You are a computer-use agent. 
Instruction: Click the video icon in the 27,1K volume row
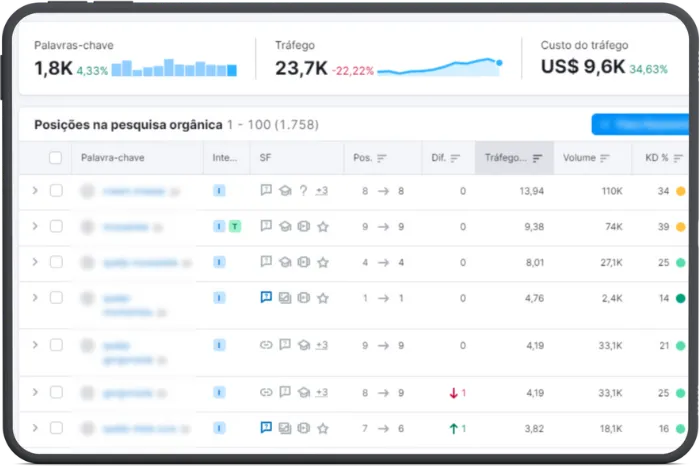pos(304,262)
